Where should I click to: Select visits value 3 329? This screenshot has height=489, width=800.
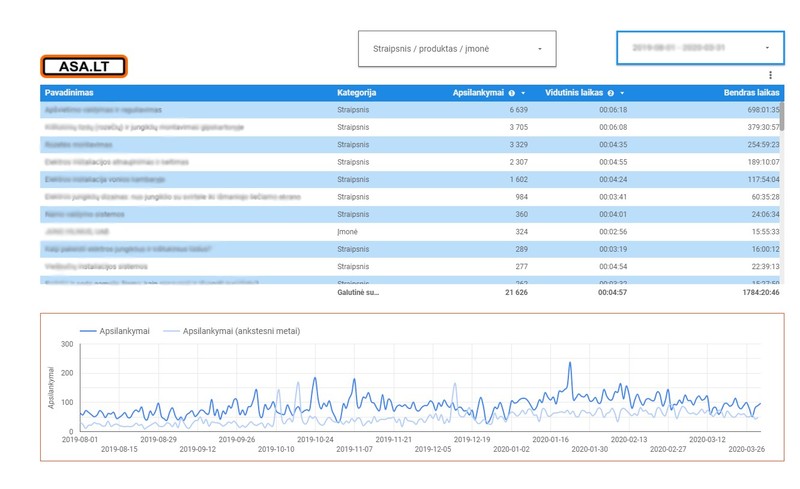pos(518,144)
